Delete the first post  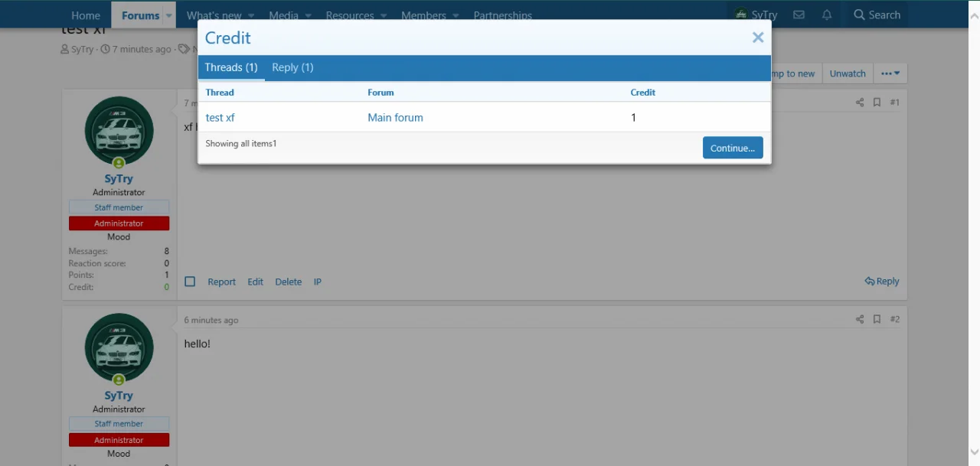pos(288,282)
